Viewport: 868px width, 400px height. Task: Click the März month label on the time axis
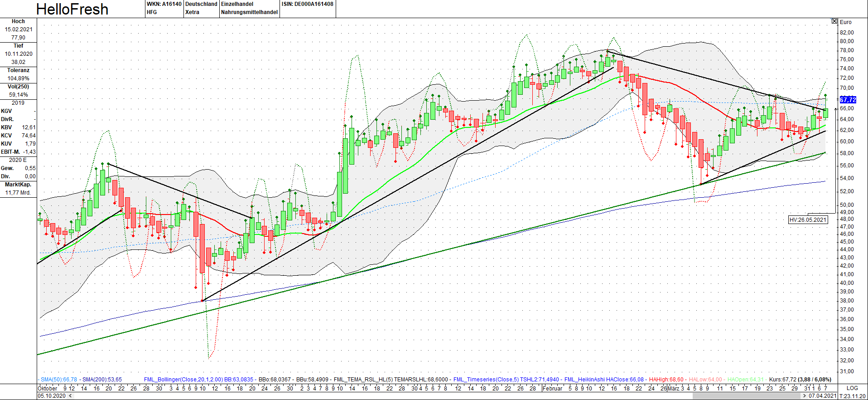pos(673,388)
